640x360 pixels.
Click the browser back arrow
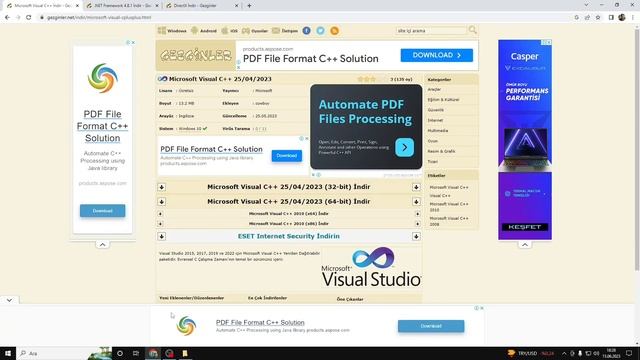pyautogui.click(x=7, y=18)
